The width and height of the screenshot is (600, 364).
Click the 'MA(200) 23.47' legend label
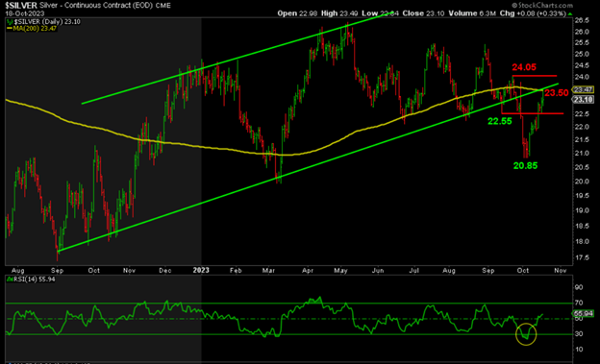35,28
